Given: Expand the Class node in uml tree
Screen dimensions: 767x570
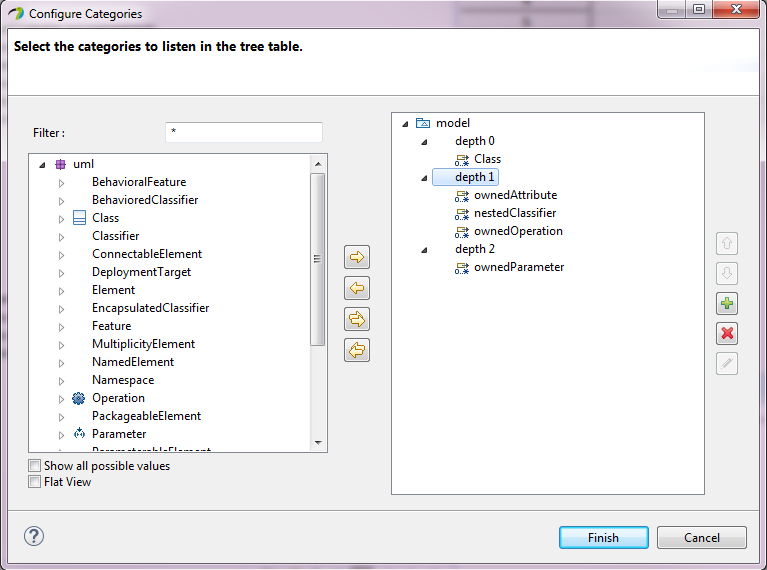Looking at the screenshot, I should [x=61, y=219].
